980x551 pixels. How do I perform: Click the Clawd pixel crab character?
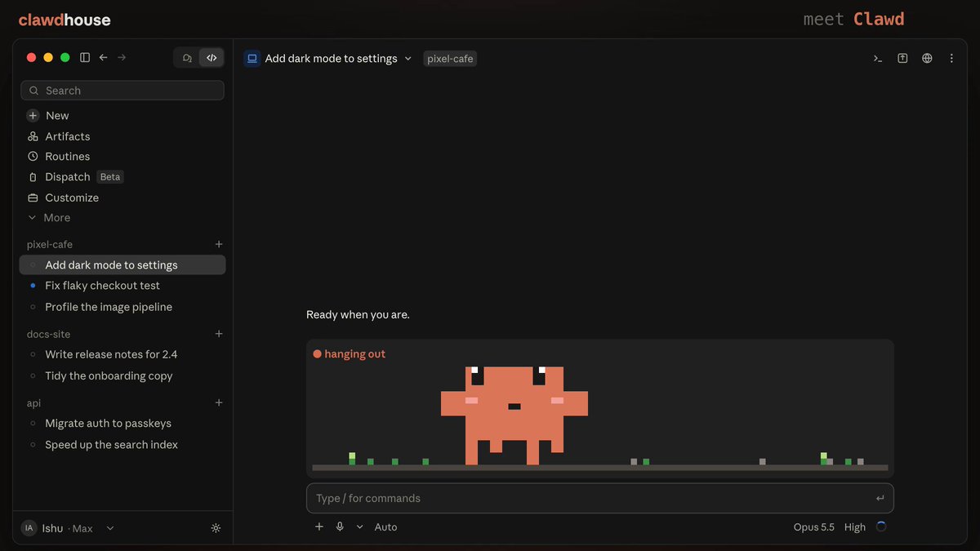(514, 415)
